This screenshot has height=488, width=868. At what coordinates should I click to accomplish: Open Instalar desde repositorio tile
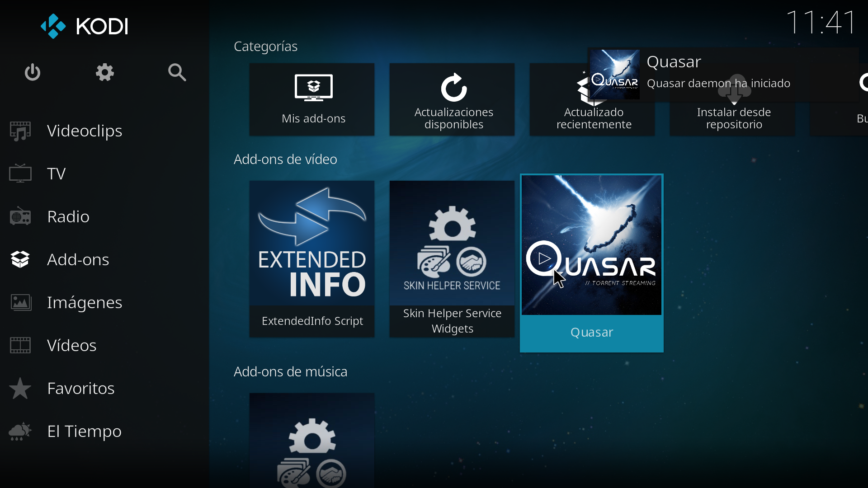point(732,99)
